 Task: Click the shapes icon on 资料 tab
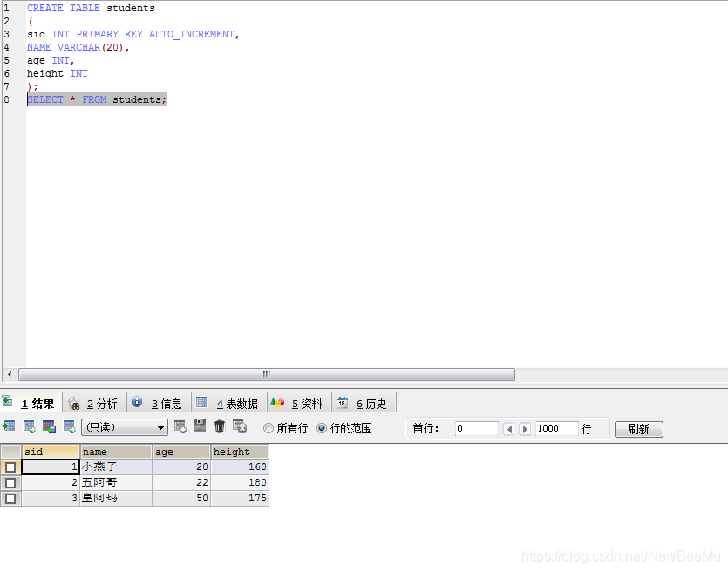tap(277, 402)
